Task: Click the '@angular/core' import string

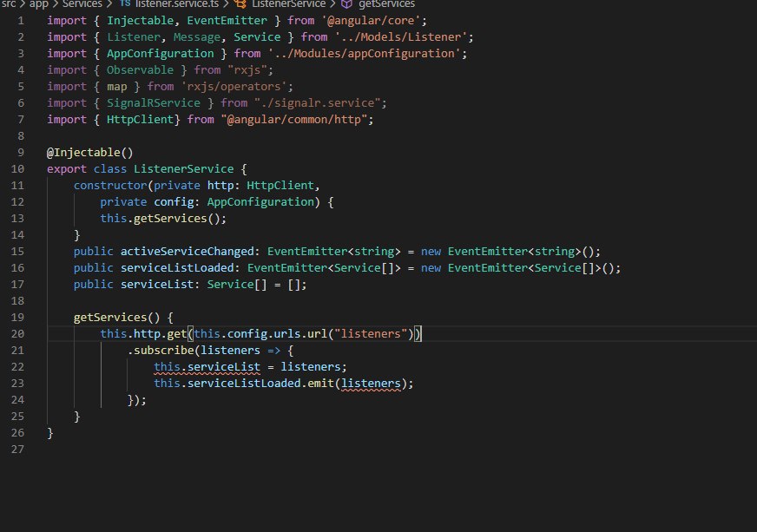Action: tap(371, 21)
